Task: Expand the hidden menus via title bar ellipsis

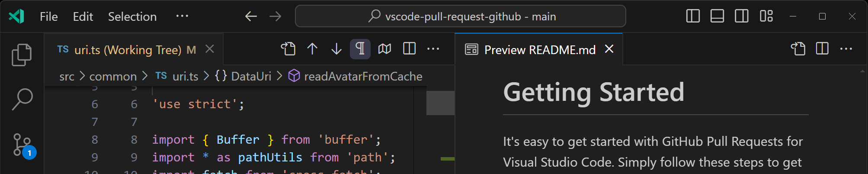Action: click(182, 16)
